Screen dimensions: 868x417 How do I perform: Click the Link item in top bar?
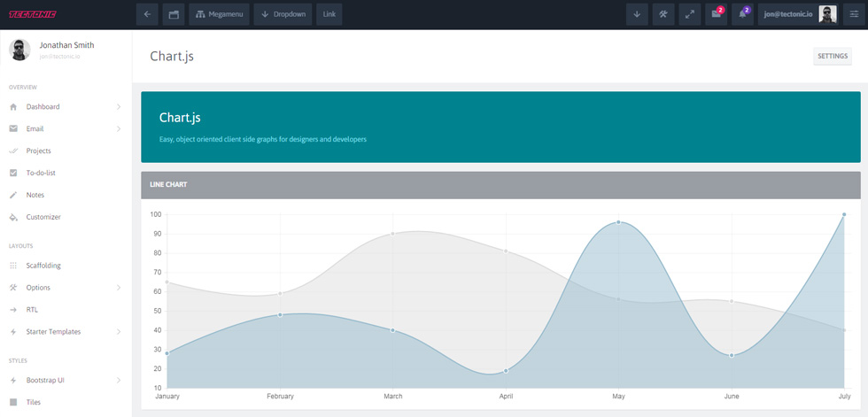329,14
